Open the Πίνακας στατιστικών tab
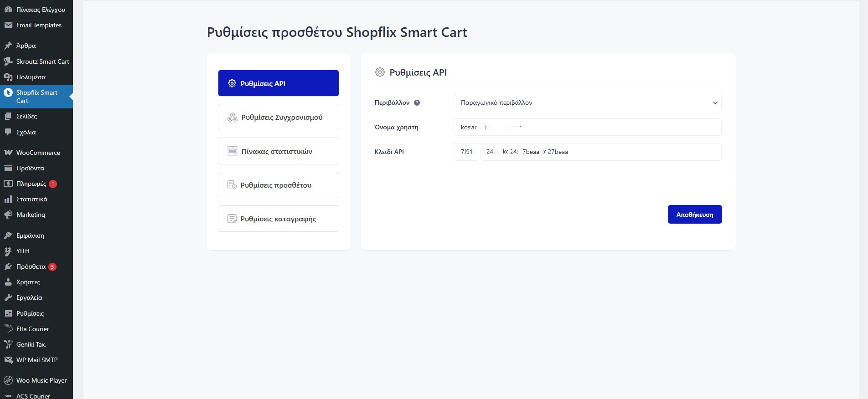The height and width of the screenshot is (399, 868). tap(278, 151)
